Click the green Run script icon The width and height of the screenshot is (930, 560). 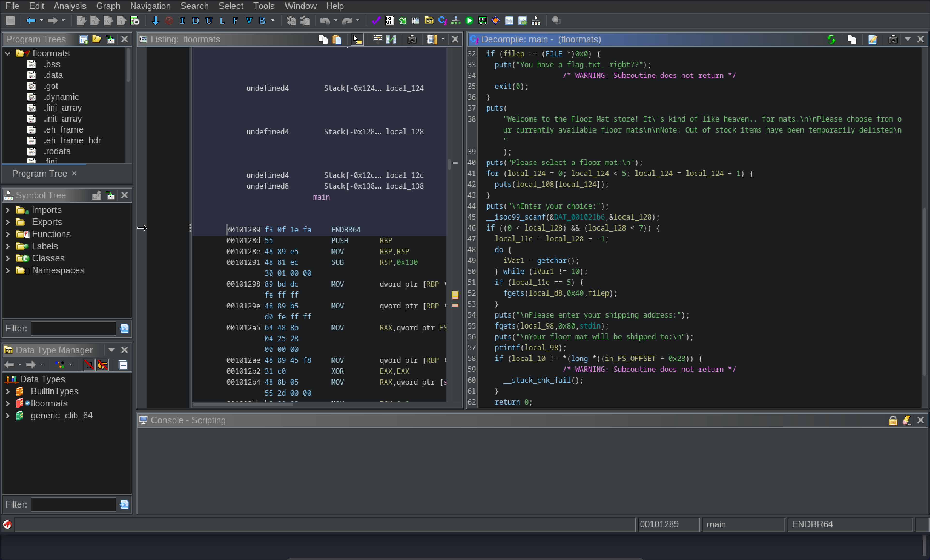tap(469, 21)
